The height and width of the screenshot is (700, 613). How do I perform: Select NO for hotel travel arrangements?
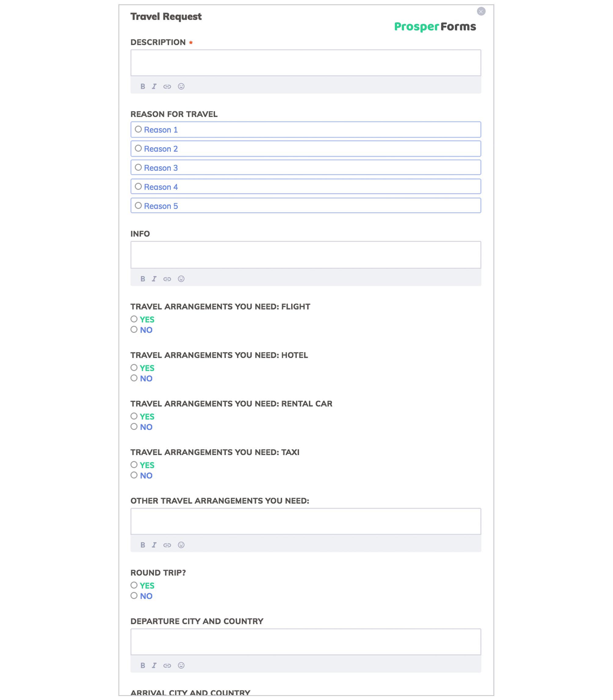click(133, 378)
